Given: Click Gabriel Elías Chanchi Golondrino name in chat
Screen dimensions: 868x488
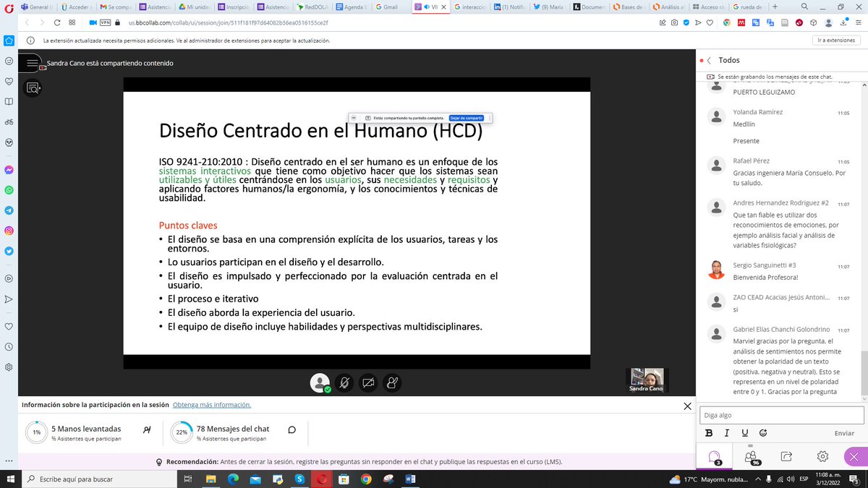Looking at the screenshot, I should pyautogui.click(x=781, y=329).
